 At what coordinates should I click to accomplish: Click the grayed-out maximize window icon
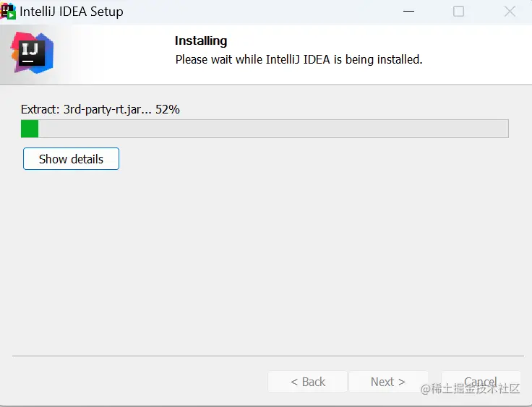458,11
